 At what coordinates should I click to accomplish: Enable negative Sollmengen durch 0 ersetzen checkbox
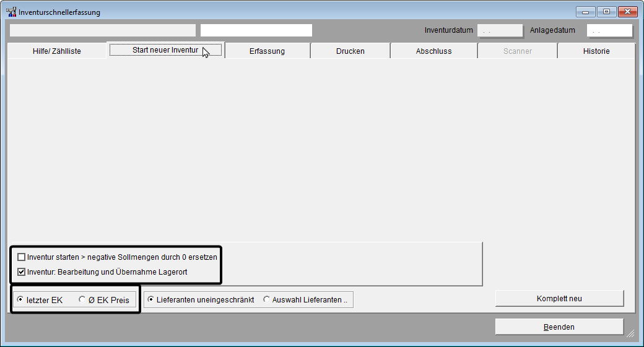point(21,257)
